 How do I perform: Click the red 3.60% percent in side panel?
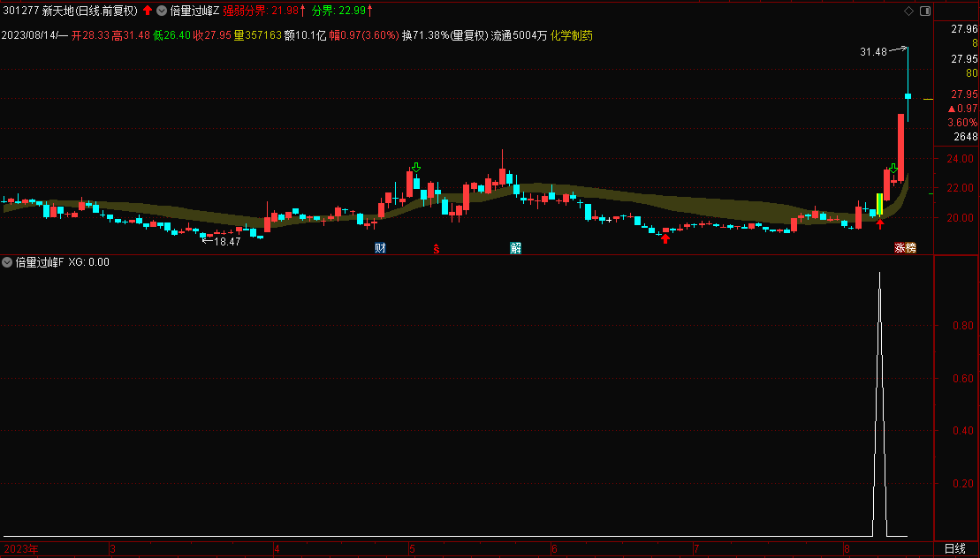tap(962, 123)
